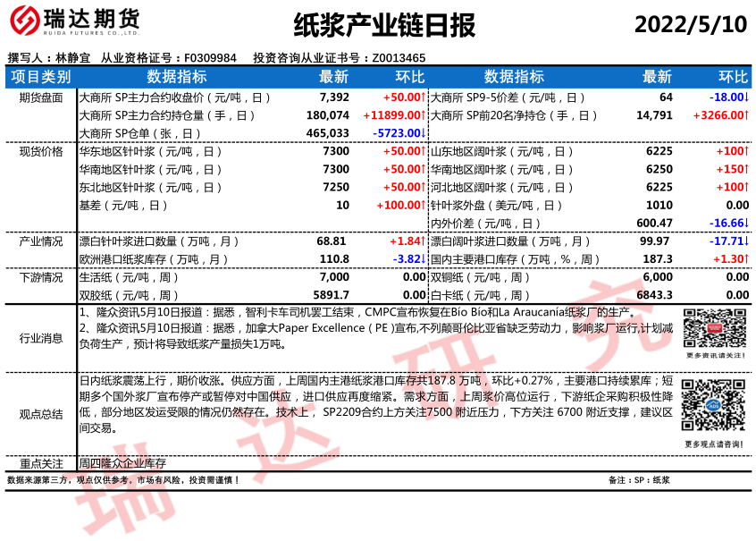
Task: Select the '现货价格' category cell
Action: coord(41,152)
